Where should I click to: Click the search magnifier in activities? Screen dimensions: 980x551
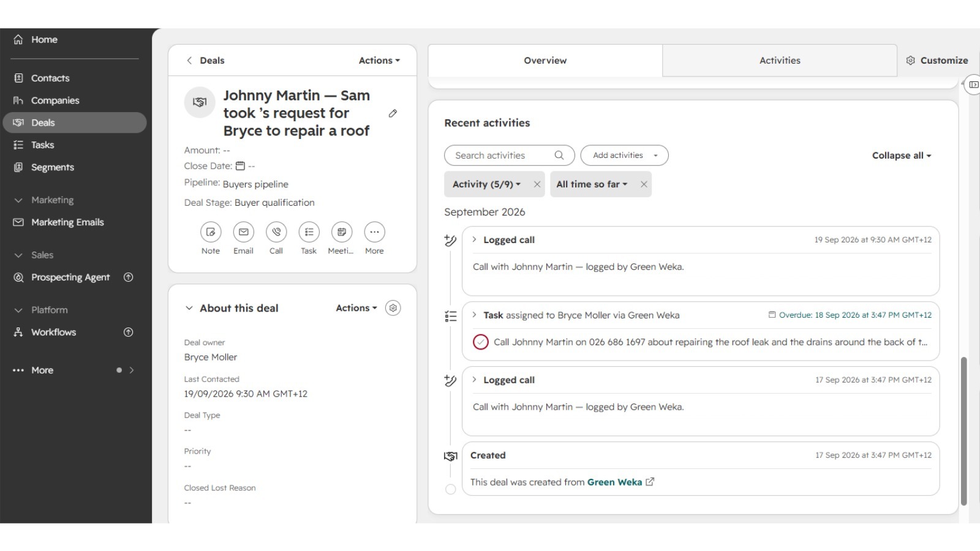tap(559, 156)
